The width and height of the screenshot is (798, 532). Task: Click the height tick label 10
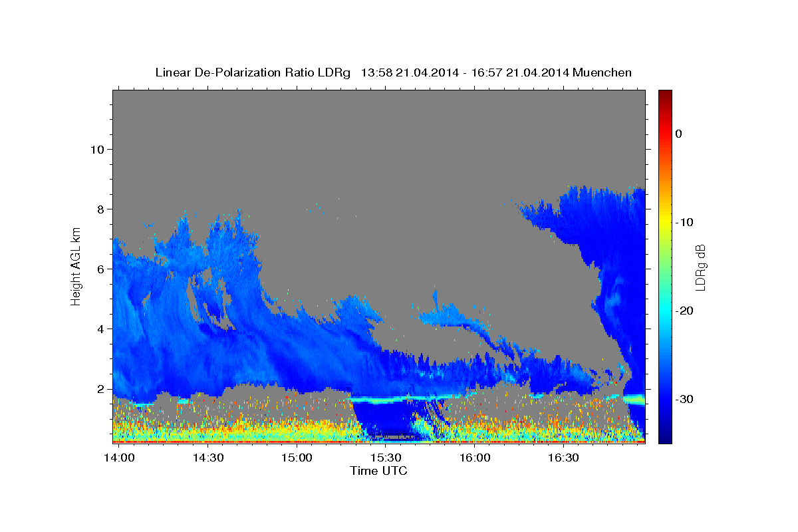(x=97, y=149)
